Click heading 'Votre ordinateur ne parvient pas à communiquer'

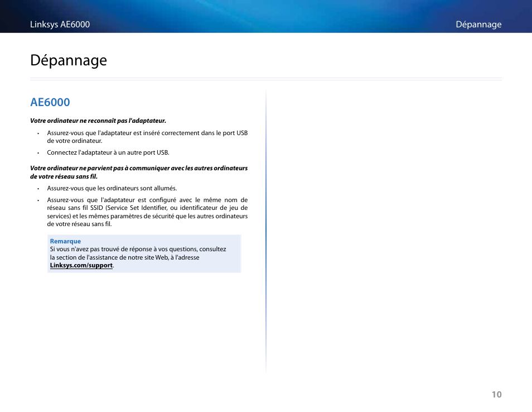(139, 172)
